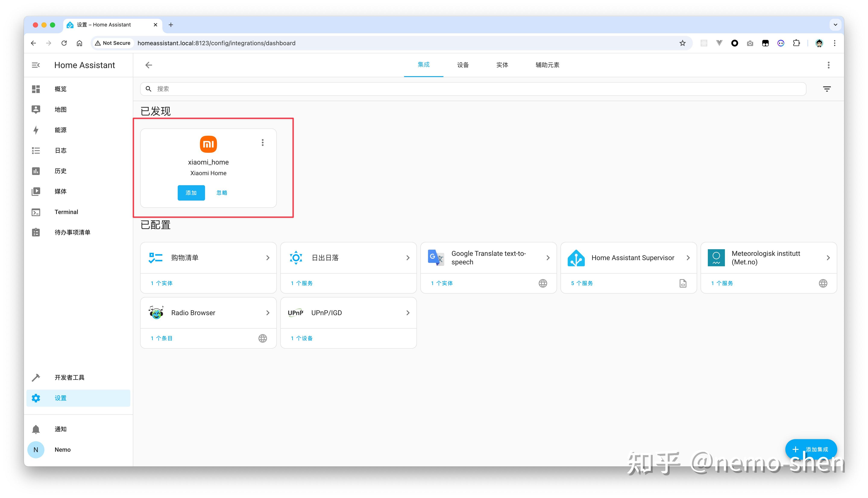868x498 pixels.
Task: Collapse the sidebar using the menu icon
Action: pos(36,65)
